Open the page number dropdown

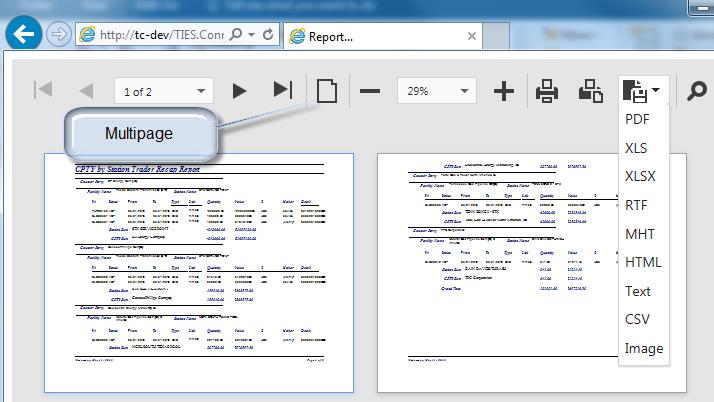(x=203, y=92)
